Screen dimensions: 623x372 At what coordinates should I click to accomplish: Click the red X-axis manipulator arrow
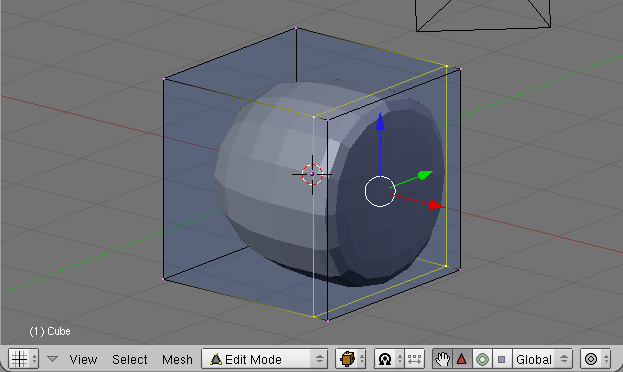(436, 205)
